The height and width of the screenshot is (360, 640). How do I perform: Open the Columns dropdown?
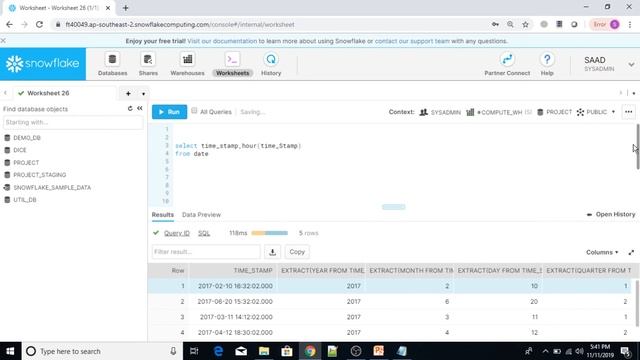(602, 252)
